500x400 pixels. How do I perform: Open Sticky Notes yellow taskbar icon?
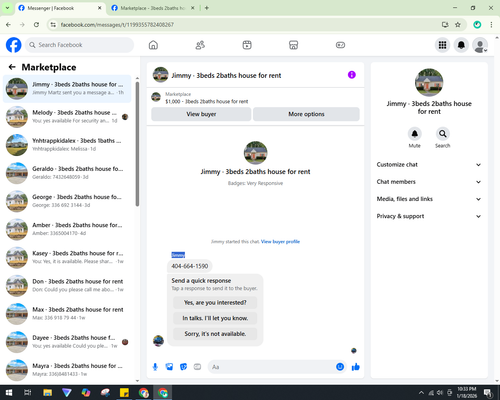(124, 393)
